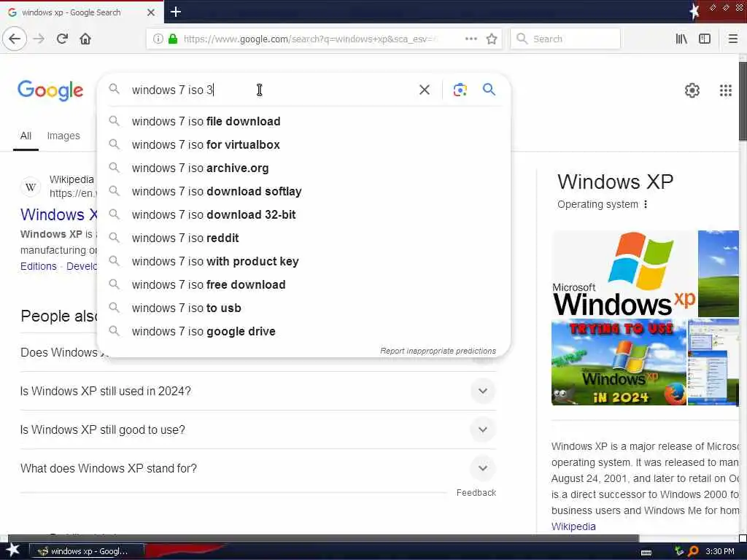This screenshot has height=560, width=747.
Task: Click the keyboard indicator in the taskbar
Action: [x=646, y=553]
